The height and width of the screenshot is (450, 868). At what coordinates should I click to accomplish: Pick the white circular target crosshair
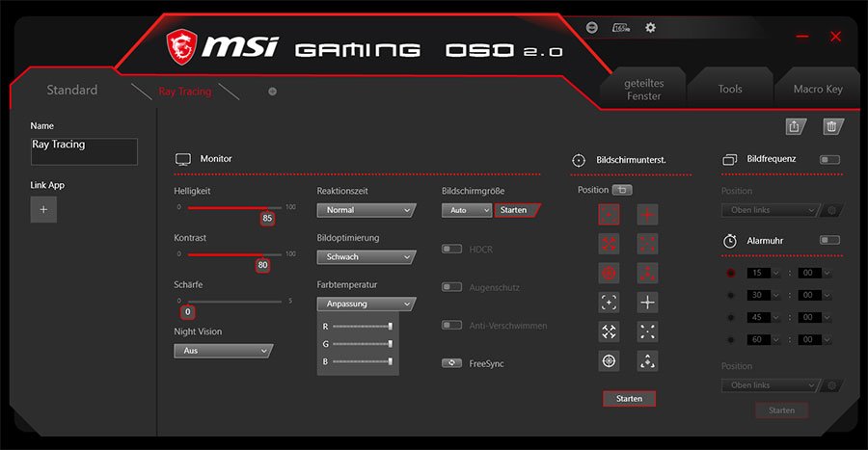pos(609,361)
